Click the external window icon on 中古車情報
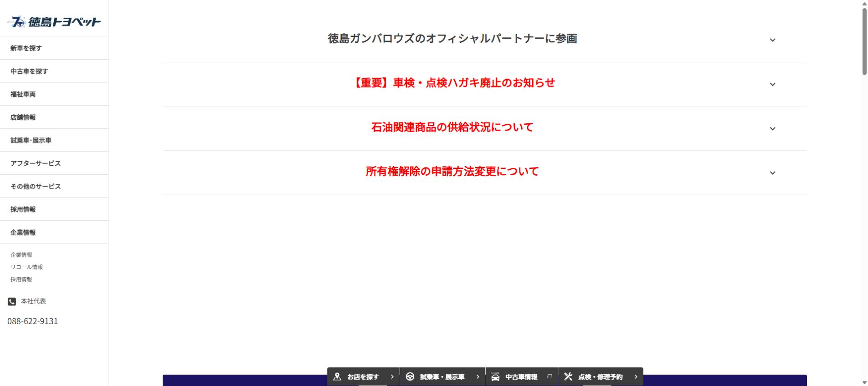 550,376
